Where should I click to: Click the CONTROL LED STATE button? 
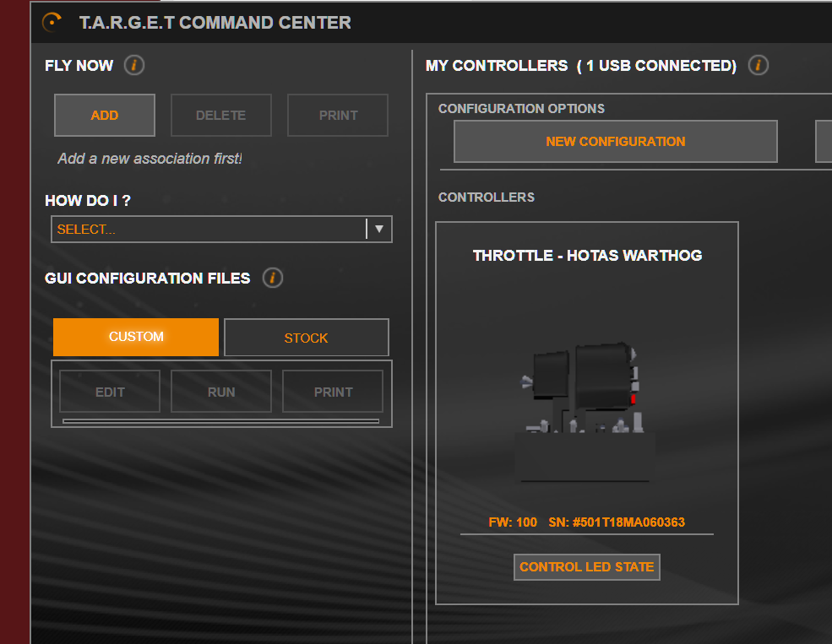[587, 567]
